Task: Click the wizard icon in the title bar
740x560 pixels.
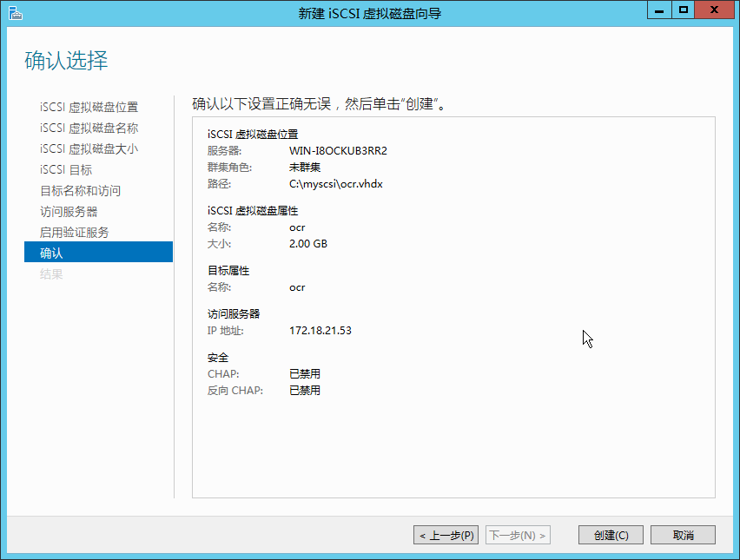Action: tap(15, 13)
